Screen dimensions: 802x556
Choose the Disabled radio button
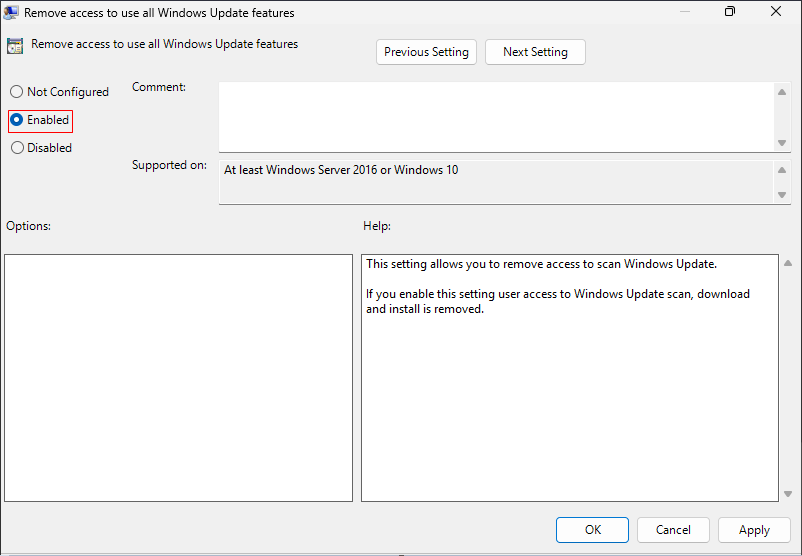(17, 148)
